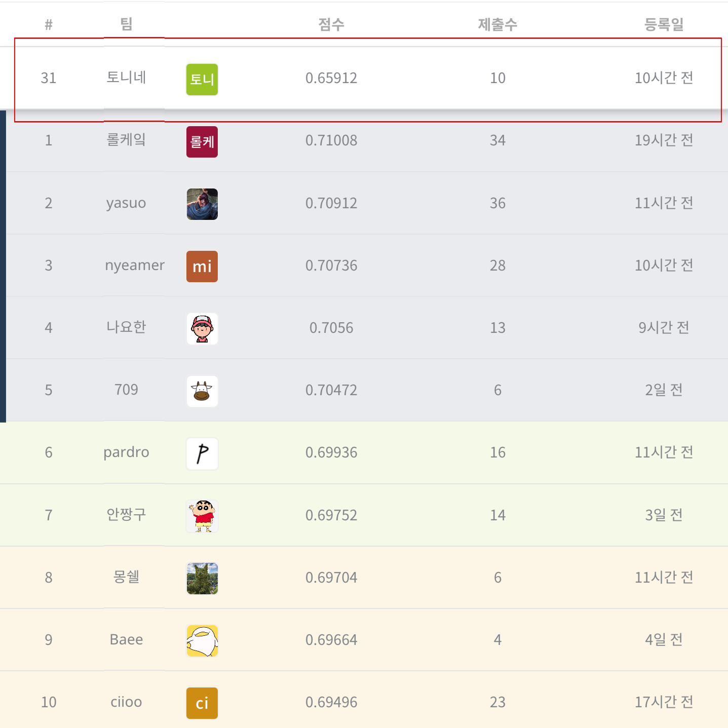
Task: Sort by the 점수 column header
Action: (x=331, y=24)
